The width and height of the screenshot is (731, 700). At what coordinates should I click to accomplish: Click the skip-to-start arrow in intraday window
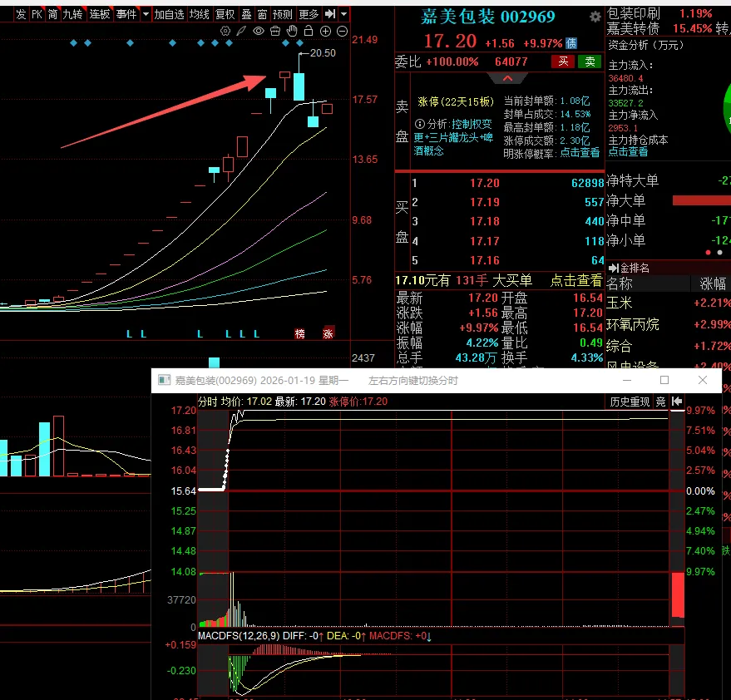[677, 402]
